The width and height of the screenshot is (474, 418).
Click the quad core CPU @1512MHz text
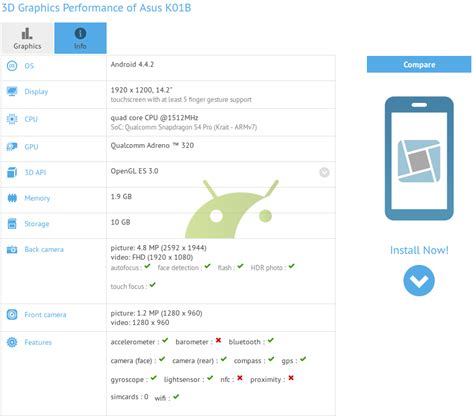pyautogui.click(x=154, y=118)
